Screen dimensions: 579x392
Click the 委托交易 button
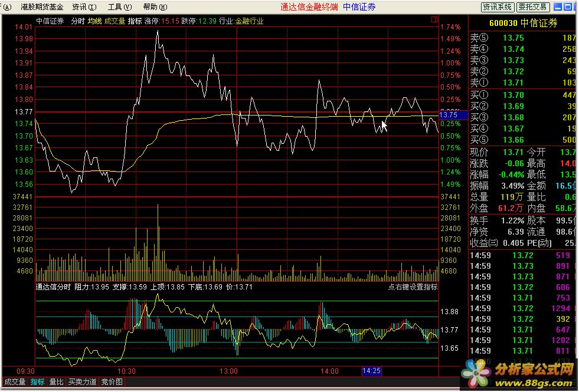tap(533, 7)
